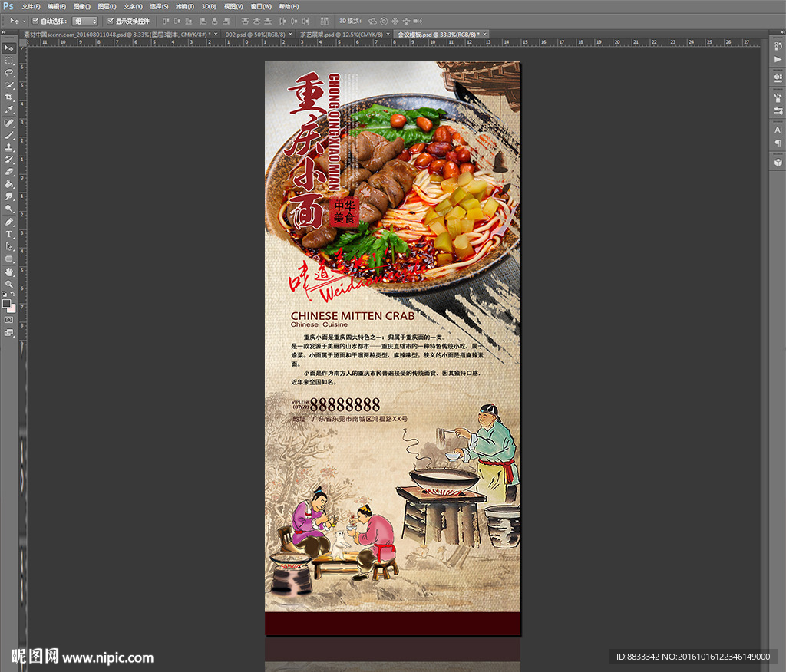Select the Horizontal Type tool
The height and width of the screenshot is (672, 786).
point(9,234)
